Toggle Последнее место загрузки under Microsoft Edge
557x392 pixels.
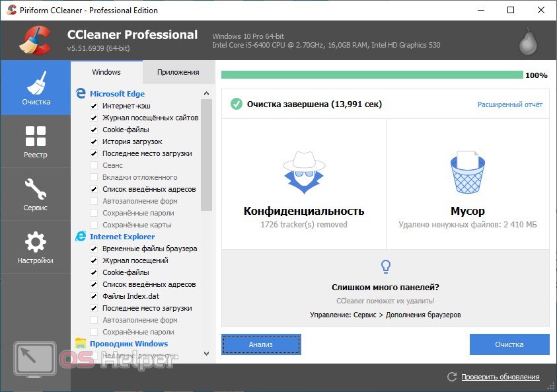coord(94,153)
